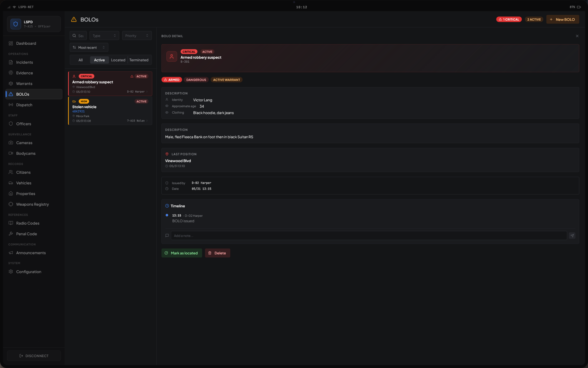Screen dimensions: 588x368
Task: View the Officers list
Action: coord(34,124)
